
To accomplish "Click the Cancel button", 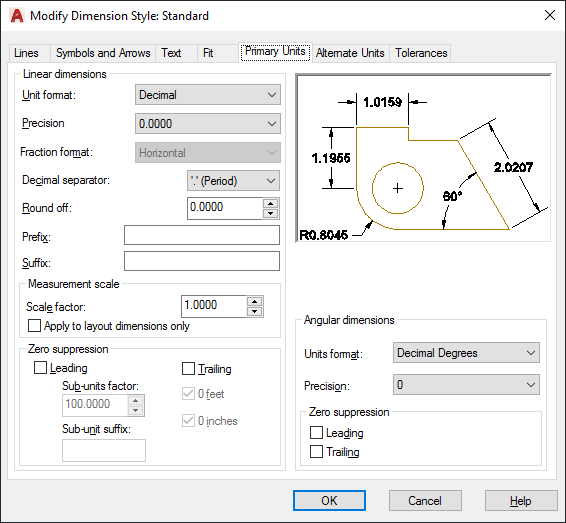I will (425, 501).
